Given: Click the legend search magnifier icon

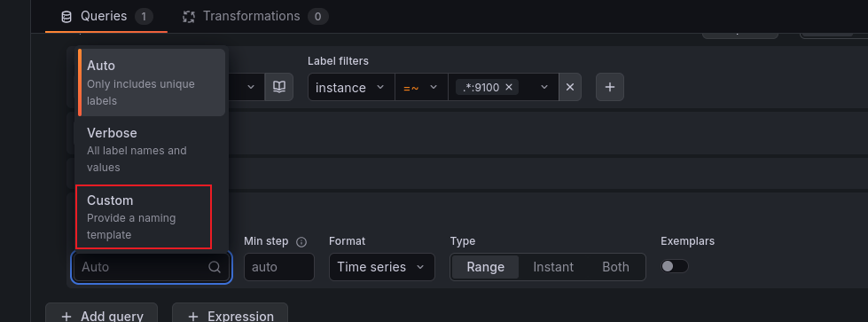Looking at the screenshot, I should point(215,267).
